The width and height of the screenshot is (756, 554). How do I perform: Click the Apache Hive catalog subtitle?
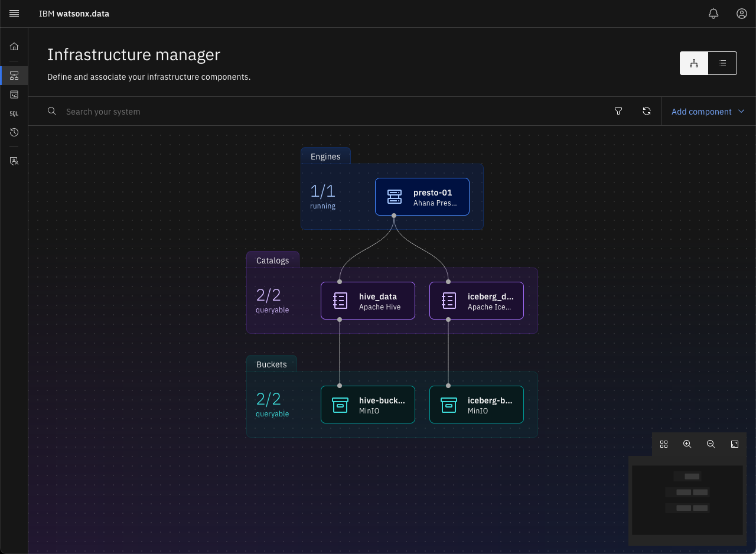380,307
